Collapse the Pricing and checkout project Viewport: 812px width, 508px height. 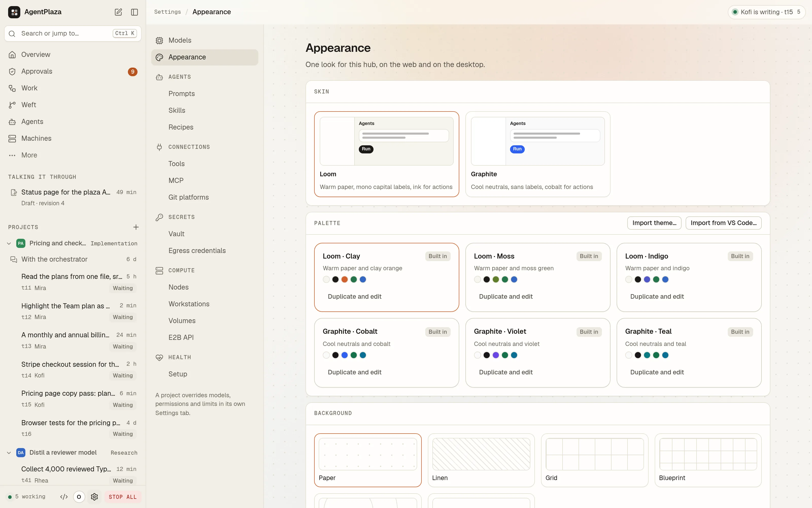[x=9, y=243]
